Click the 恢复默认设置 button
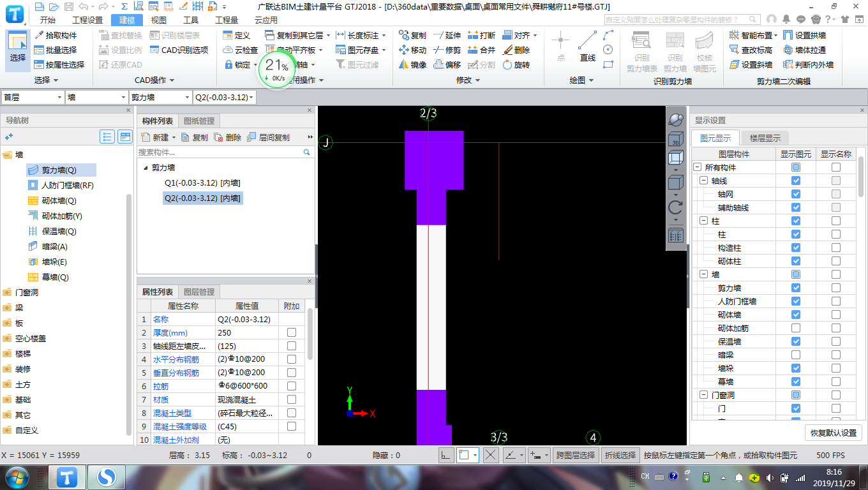The height and width of the screenshot is (490, 868). tap(833, 433)
